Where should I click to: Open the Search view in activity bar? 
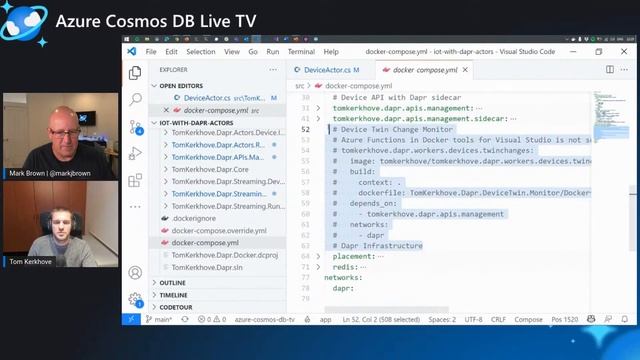tap(135, 99)
